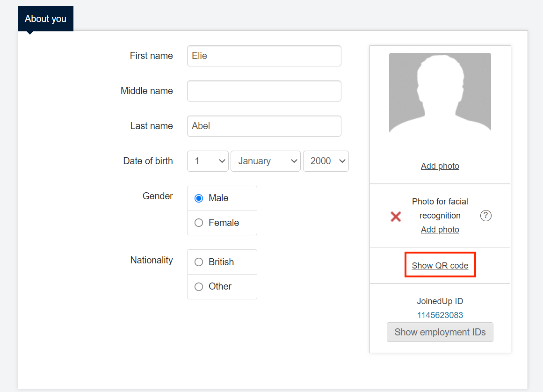Switch to the About you tab

45,19
